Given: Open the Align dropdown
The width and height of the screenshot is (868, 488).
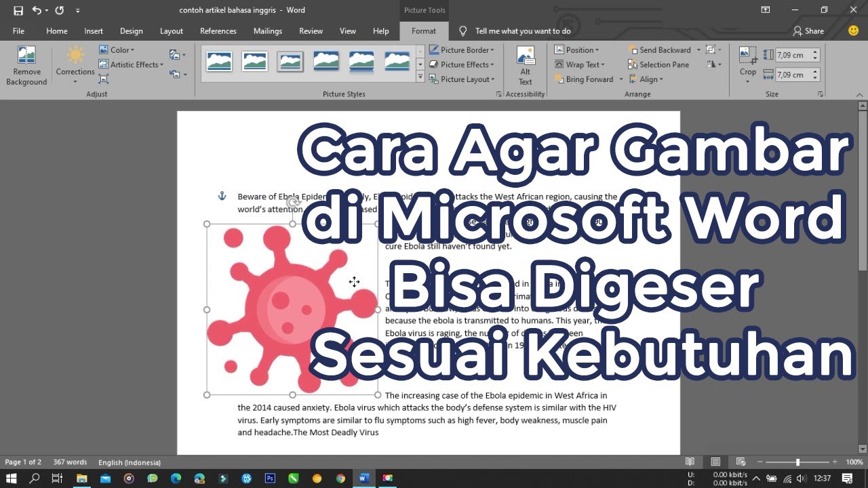Looking at the screenshot, I should pos(646,79).
